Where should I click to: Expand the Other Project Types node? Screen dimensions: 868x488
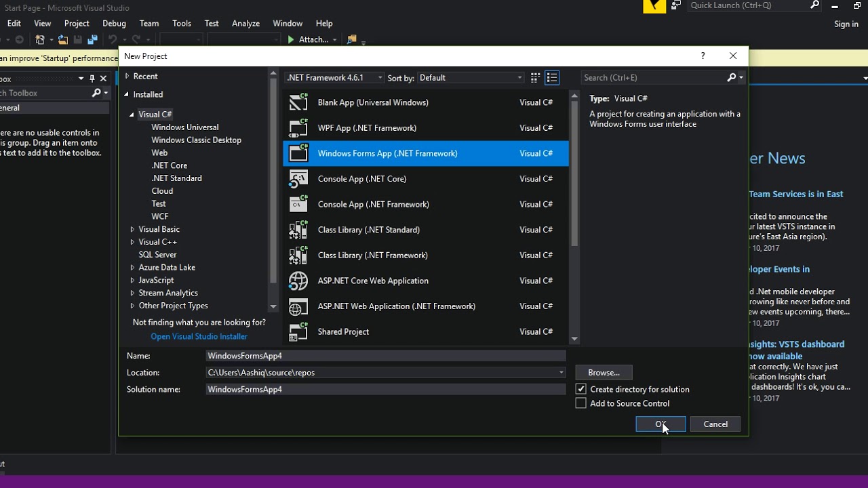(x=132, y=306)
